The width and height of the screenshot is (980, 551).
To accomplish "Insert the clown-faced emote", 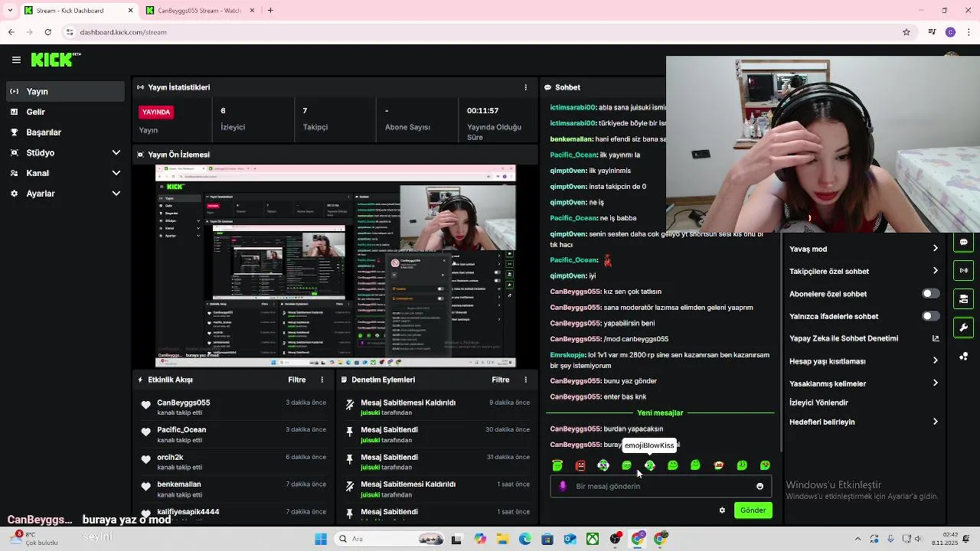I will 603,465.
